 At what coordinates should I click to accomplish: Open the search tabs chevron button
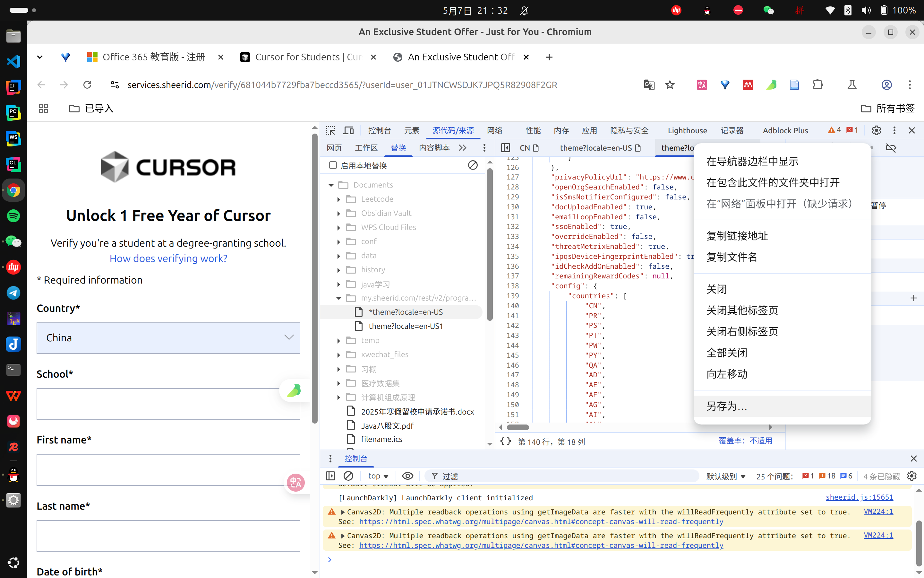click(40, 57)
